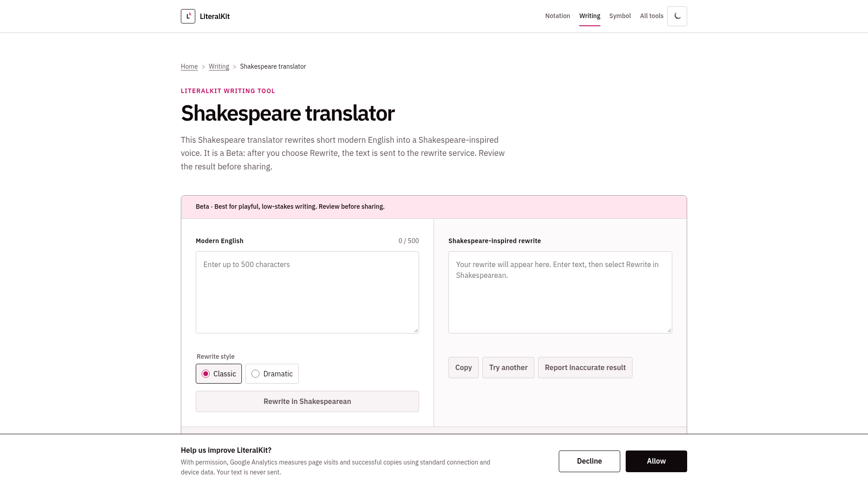Viewport: 868px width, 488px height.
Task: Open the LiteralKit brand name link
Action: 215,16
